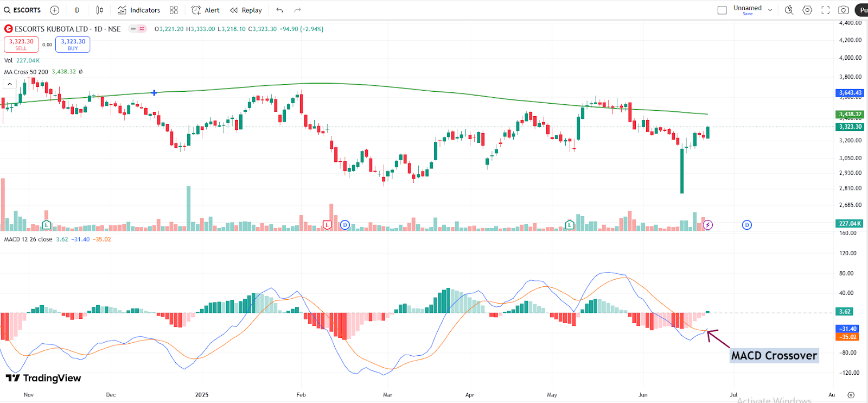Image resolution: width=868 pixels, height=403 pixels.
Task: Click the SELL 3,323.30 button
Action: 21,45
